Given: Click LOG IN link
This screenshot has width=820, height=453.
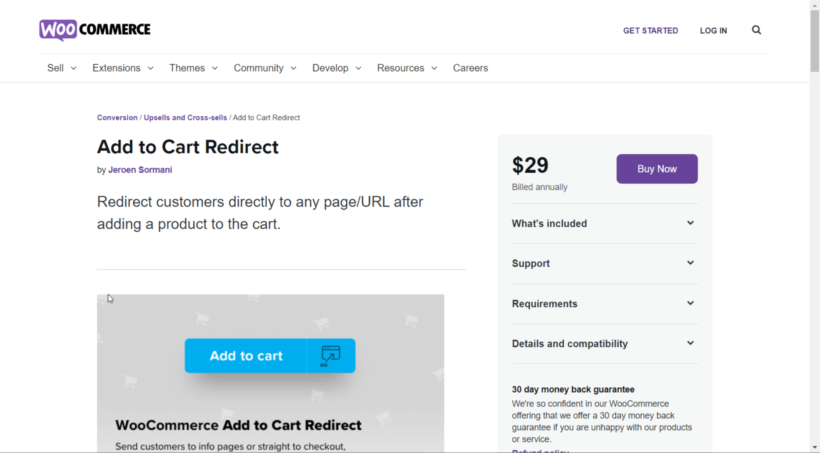Looking at the screenshot, I should tap(713, 31).
